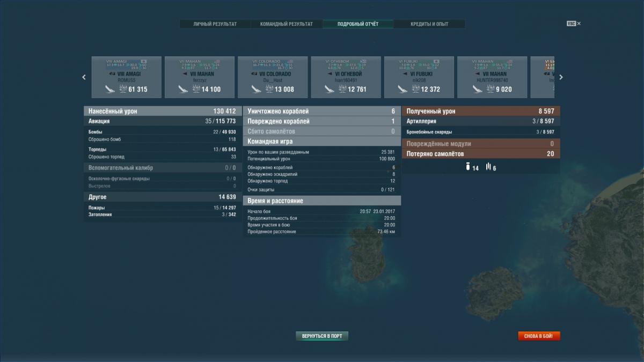
Task: Click the bomb icon for 14 lost planes
Action: [468, 167]
